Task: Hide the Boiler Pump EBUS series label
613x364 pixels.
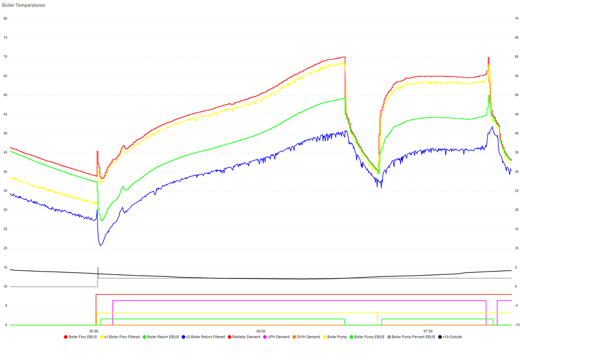Action: (369, 337)
